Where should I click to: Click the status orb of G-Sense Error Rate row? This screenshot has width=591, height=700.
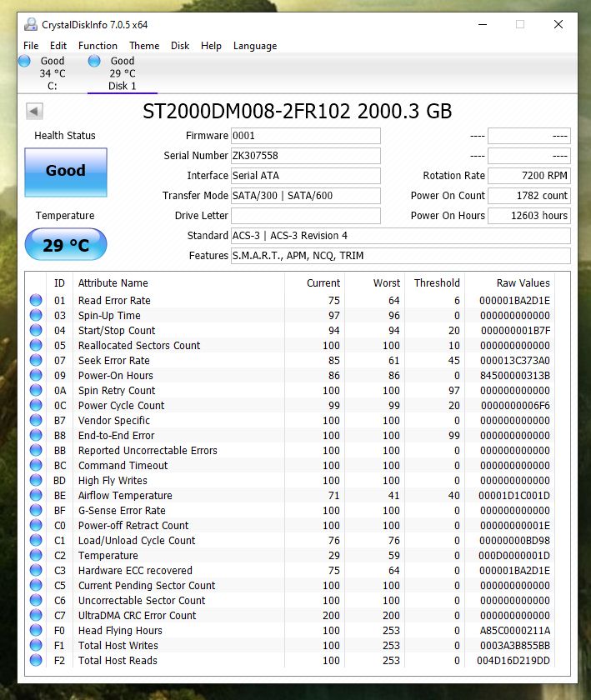point(36,510)
